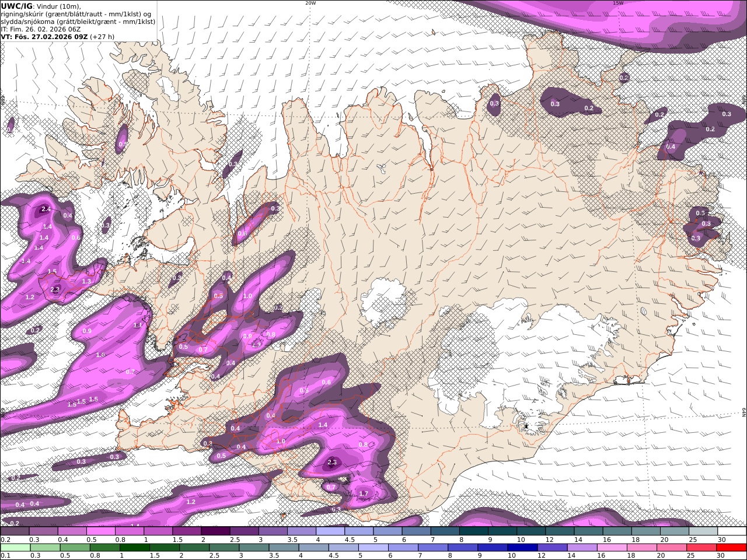
Task: Click upper legend white swatch labeled 30
Action: 732,531
